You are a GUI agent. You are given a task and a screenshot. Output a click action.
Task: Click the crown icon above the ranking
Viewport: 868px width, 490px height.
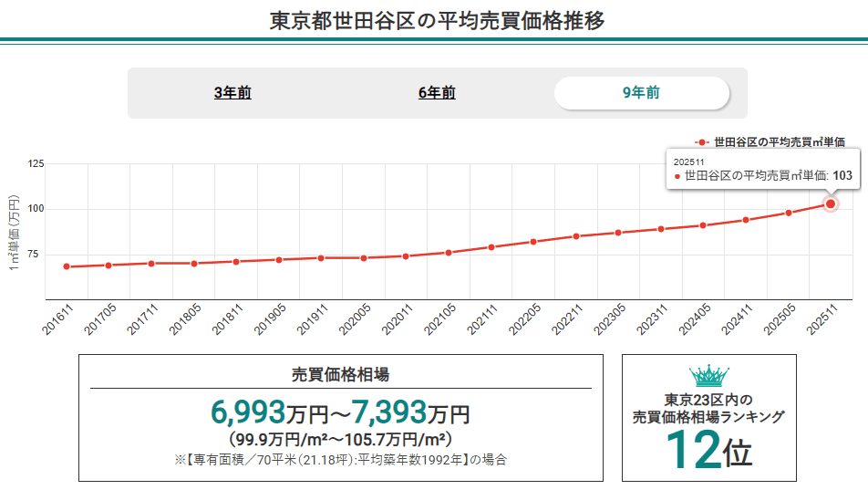pyautogui.click(x=708, y=375)
